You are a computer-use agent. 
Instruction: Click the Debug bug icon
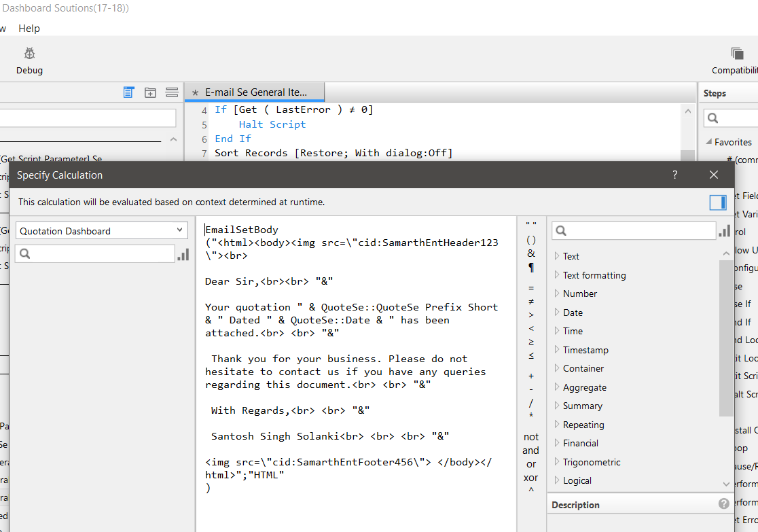pos(29,53)
